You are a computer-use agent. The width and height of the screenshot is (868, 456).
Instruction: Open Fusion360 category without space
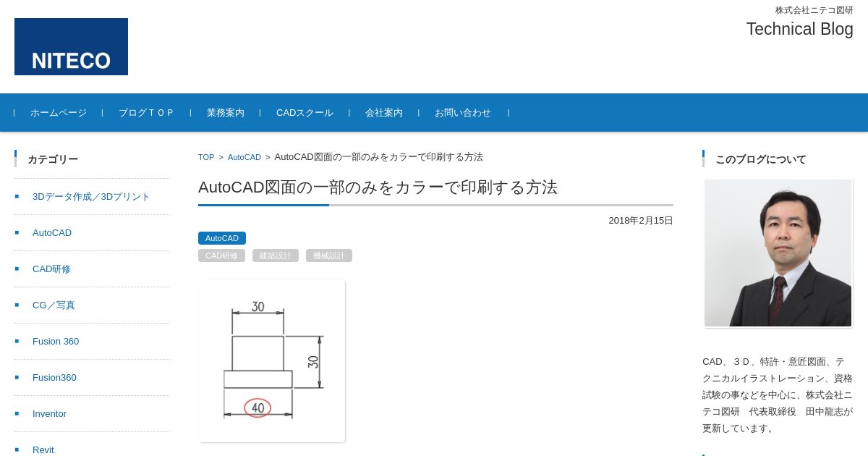54,378
